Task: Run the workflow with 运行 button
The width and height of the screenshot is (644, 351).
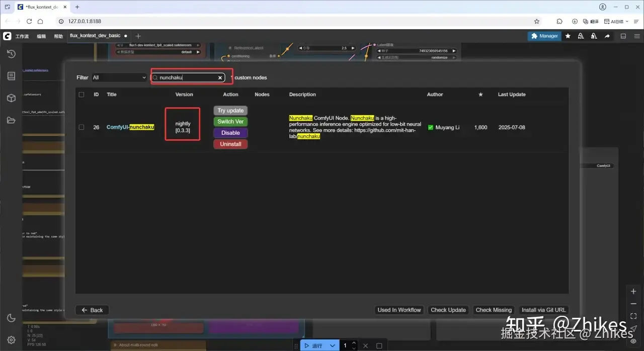Action: click(314, 346)
